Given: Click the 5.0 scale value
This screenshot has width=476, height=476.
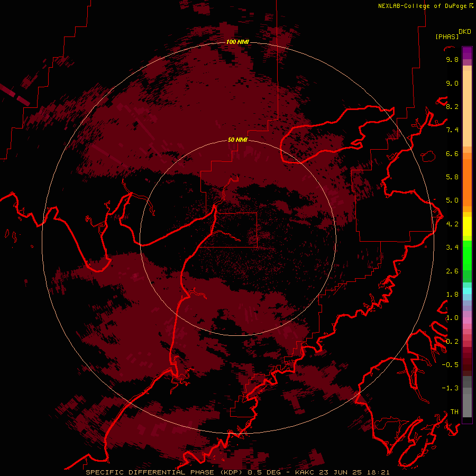Looking at the screenshot, I should click(452, 200).
